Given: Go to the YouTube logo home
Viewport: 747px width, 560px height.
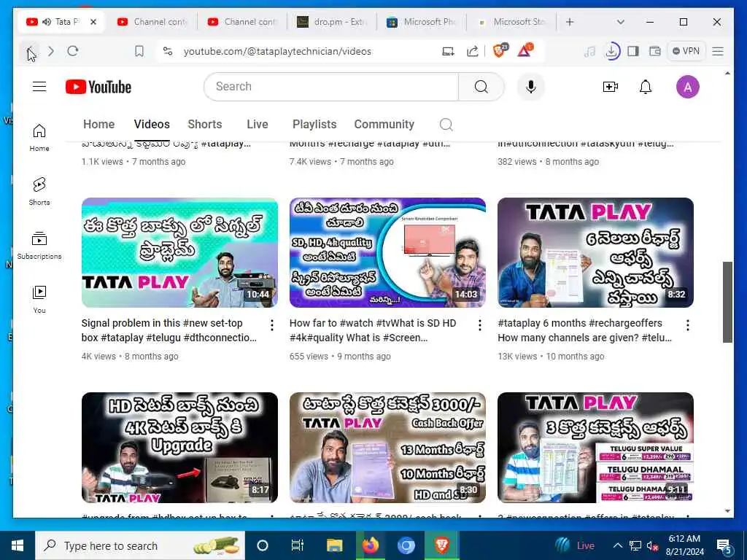Looking at the screenshot, I should click(x=98, y=87).
